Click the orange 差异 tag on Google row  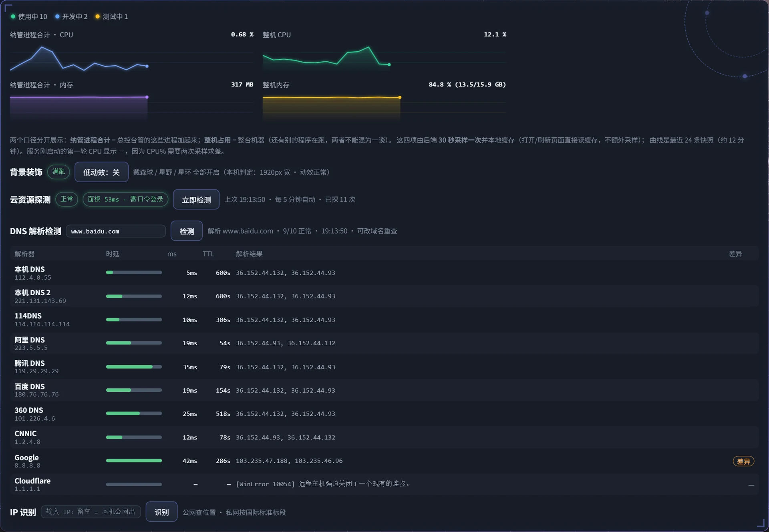point(743,461)
